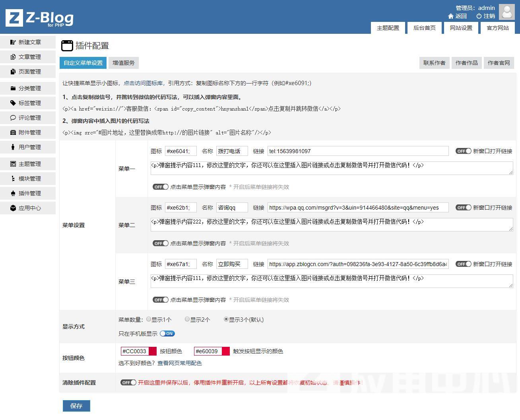Viewport: 520px width, 420px height.
Task: Open article management icon in sidebar
Action: (13, 57)
